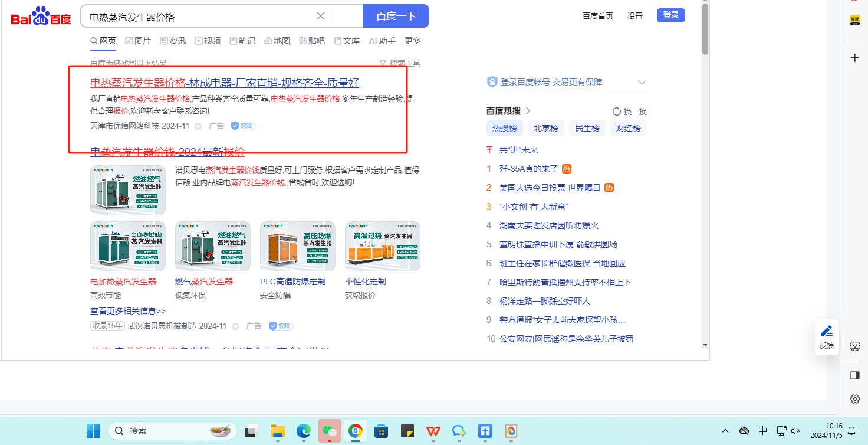Click the 全自动电加热 steam generator thumbnail
868x445 pixels.
(128, 246)
